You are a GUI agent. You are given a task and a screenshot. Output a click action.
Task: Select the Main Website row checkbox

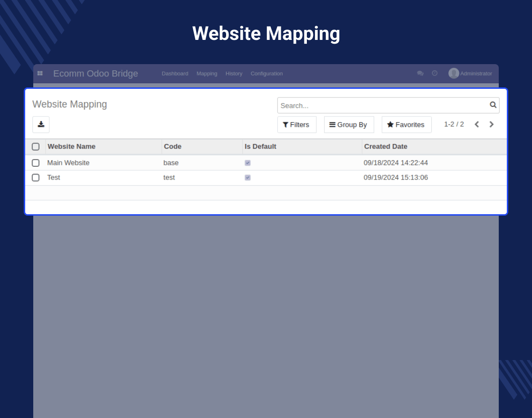pyautogui.click(x=36, y=163)
